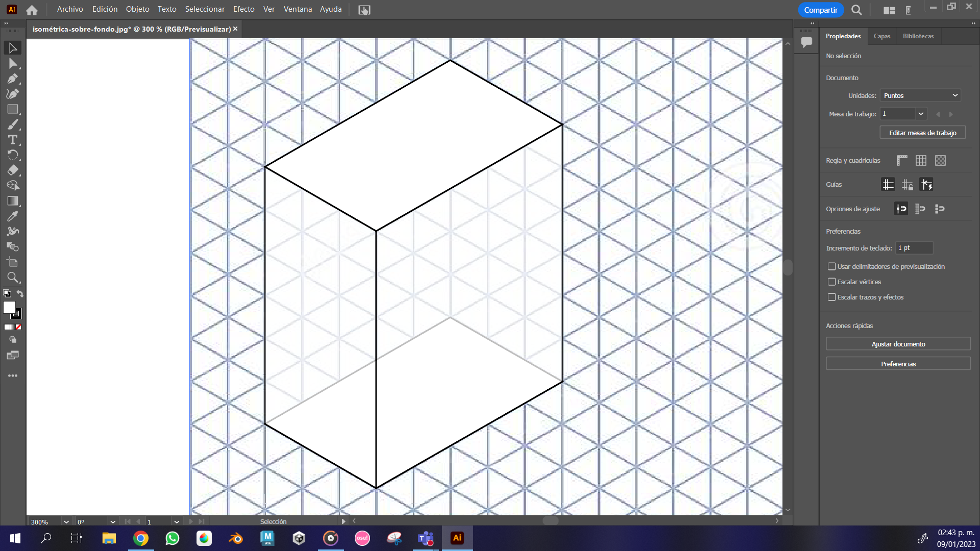Switch to the Bibliotecas tab
Image resolution: width=980 pixels, height=551 pixels.
[x=918, y=36]
